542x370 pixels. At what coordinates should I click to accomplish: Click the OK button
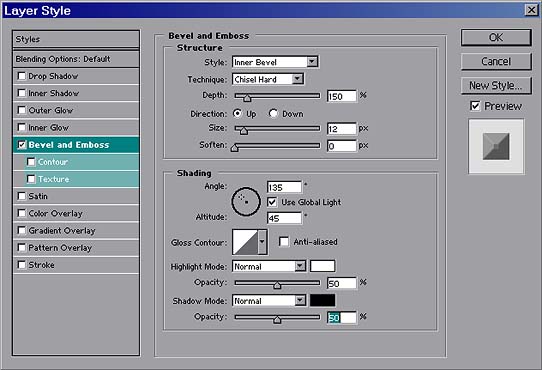[496, 37]
